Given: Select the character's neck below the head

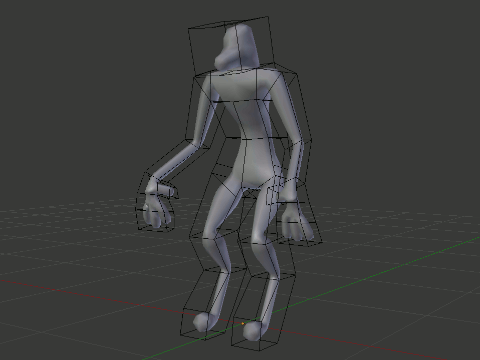Looking at the screenshot, I should (233, 71).
